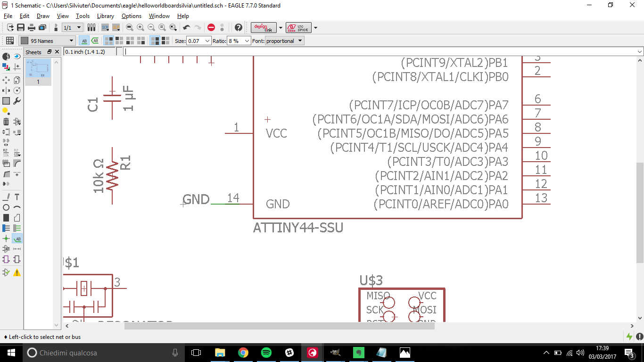Screen dimensions: 644x362
Task: Select the Wire line drawing tool
Action: point(6,197)
